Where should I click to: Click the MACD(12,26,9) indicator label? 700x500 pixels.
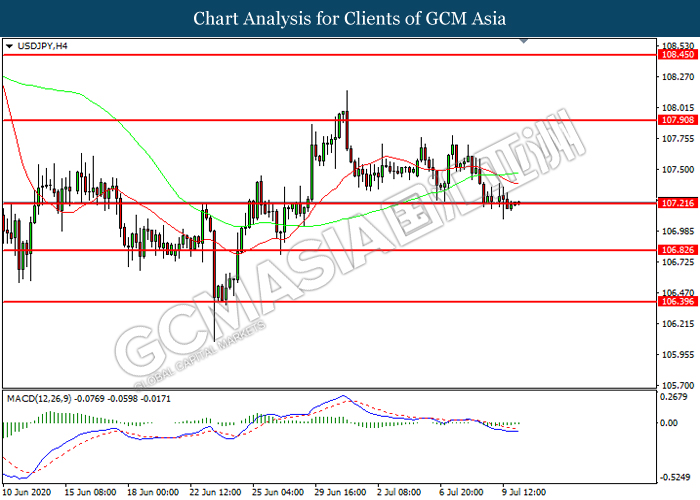tap(39, 399)
